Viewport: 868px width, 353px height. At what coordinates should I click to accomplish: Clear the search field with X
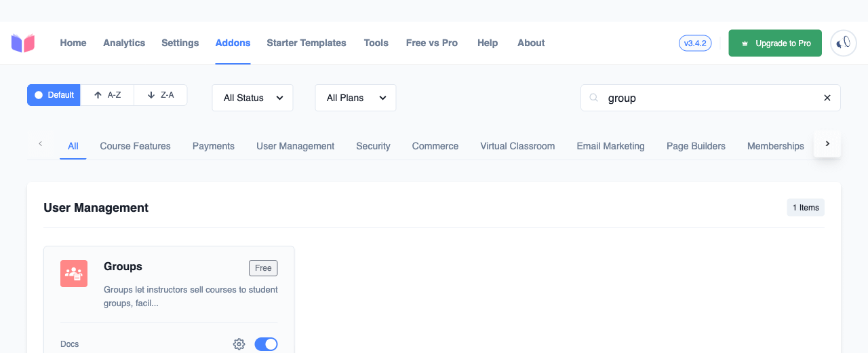tap(827, 98)
